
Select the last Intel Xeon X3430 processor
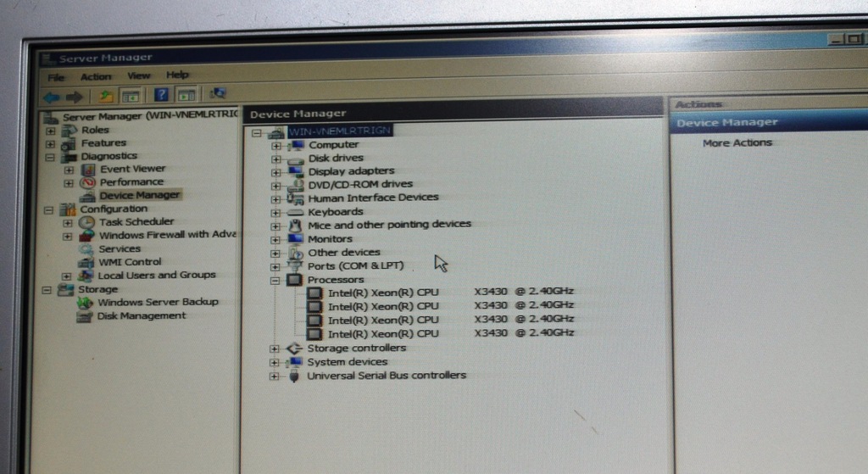point(451,333)
